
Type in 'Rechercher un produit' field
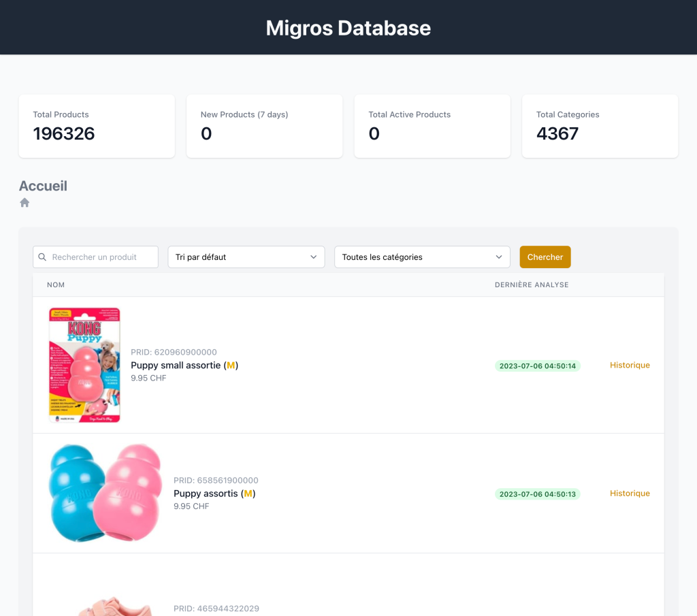click(102, 257)
